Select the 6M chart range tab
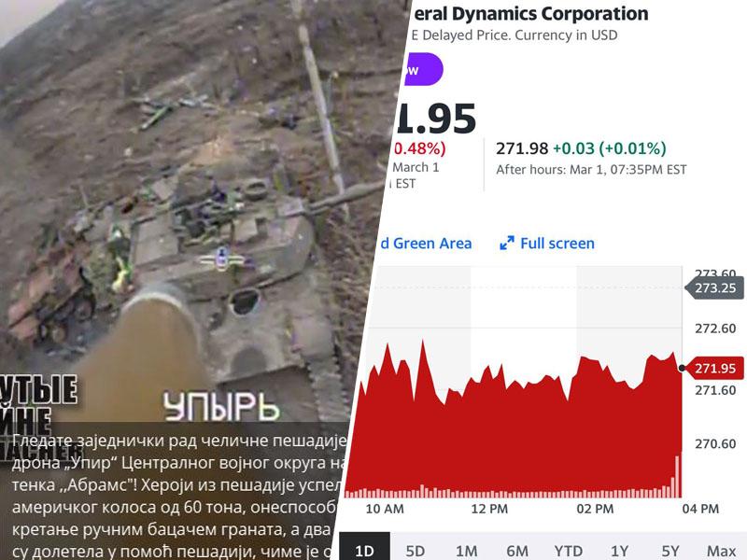 [517, 551]
